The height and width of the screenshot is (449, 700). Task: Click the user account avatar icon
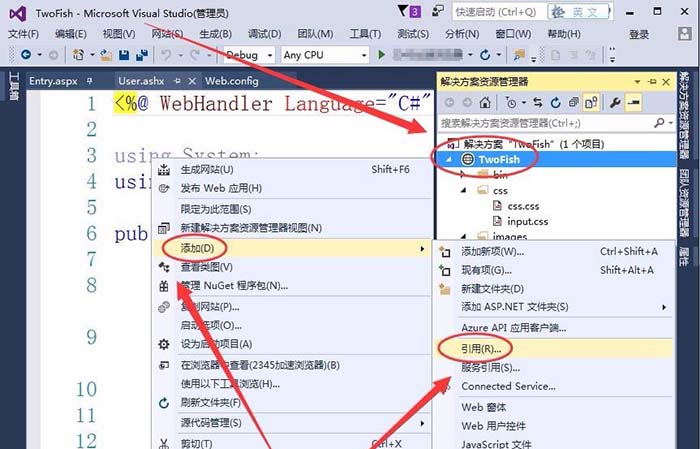[x=684, y=34]
